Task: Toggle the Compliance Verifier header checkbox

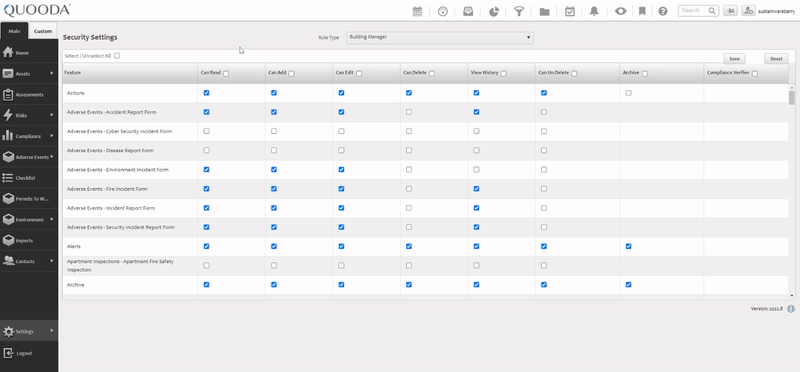Action: [755, 73]
